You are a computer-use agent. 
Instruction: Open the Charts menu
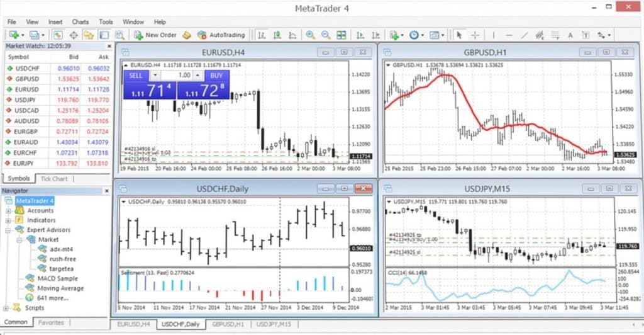[80, 22]
